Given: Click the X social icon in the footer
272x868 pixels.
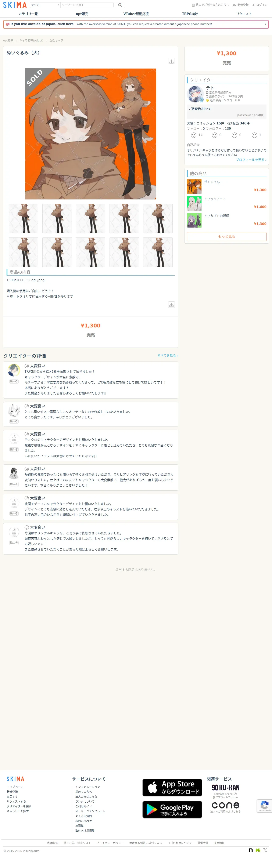Looking at the screenshot, I should (265, 850).
